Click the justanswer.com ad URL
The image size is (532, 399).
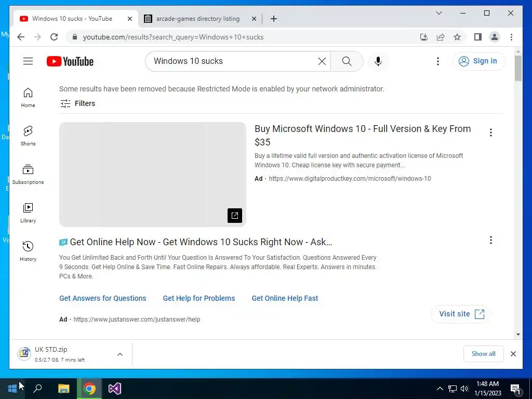click(x=137, y=320)
